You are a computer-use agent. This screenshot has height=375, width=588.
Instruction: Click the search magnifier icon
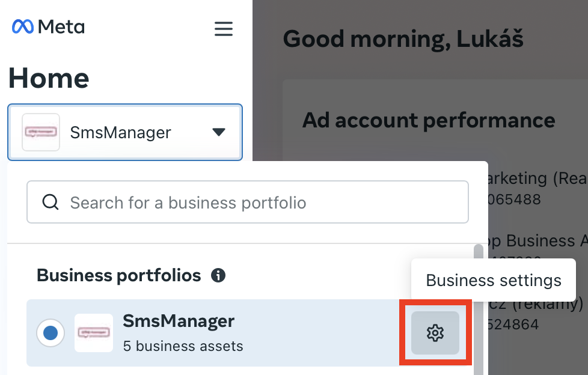tap(50, 202)
